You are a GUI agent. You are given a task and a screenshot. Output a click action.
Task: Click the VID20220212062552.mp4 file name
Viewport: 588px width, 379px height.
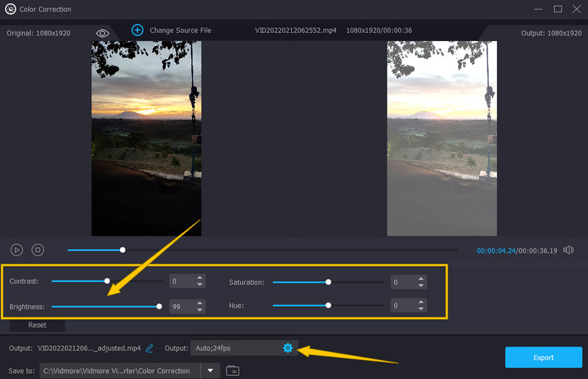pyautogui.click(x=295, y=30)
